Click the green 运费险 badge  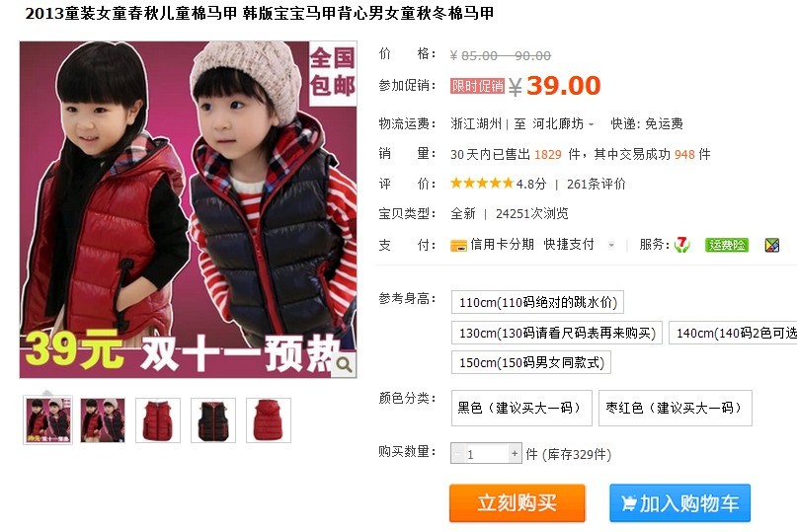pyautogui.click(x=726, y=245)
